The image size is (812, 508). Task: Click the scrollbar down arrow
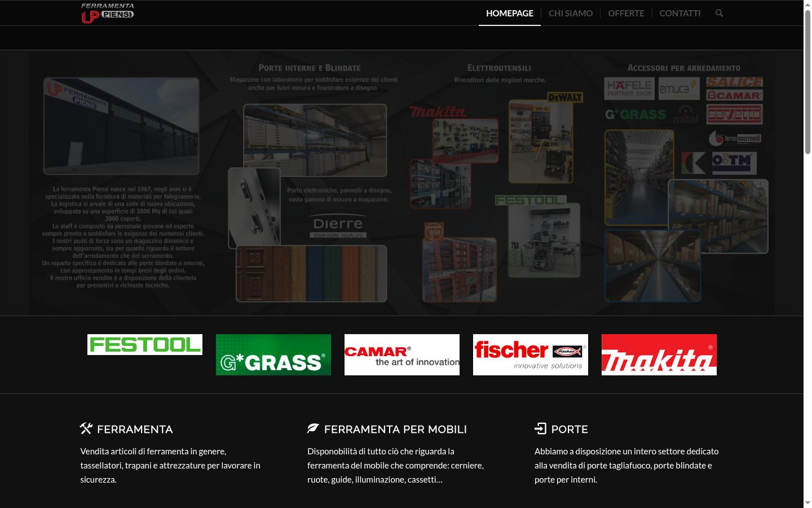coord(807,503)
